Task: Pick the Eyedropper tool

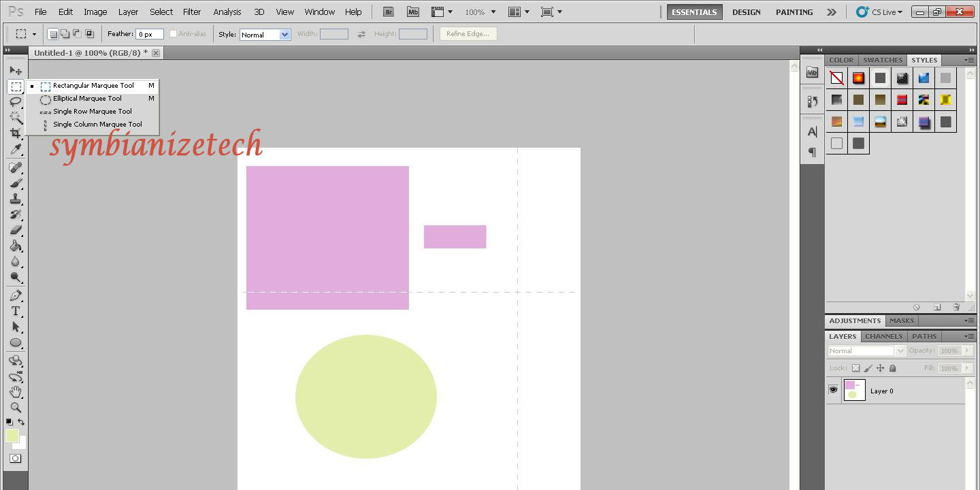Action: tap(16, 150)
